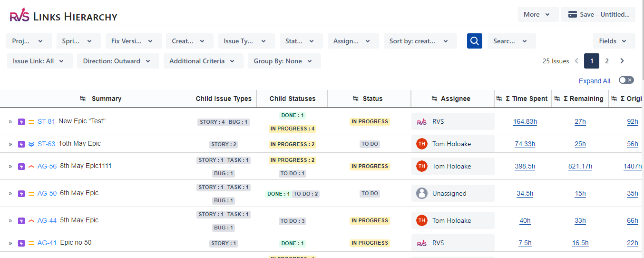
Task: Open the Direction: Outward dropdown
Action: [117, 61]
